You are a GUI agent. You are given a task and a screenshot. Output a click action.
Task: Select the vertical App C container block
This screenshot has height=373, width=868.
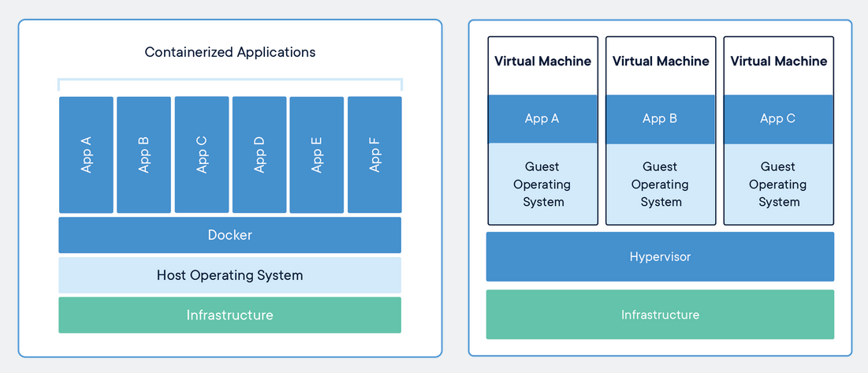click(x=202, y=155)
